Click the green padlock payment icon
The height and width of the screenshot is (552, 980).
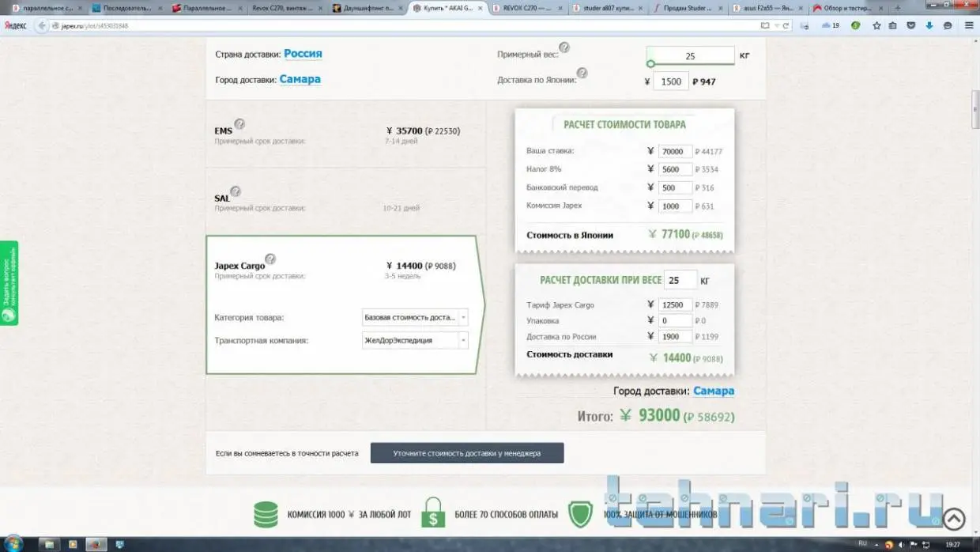click(432, 513)
